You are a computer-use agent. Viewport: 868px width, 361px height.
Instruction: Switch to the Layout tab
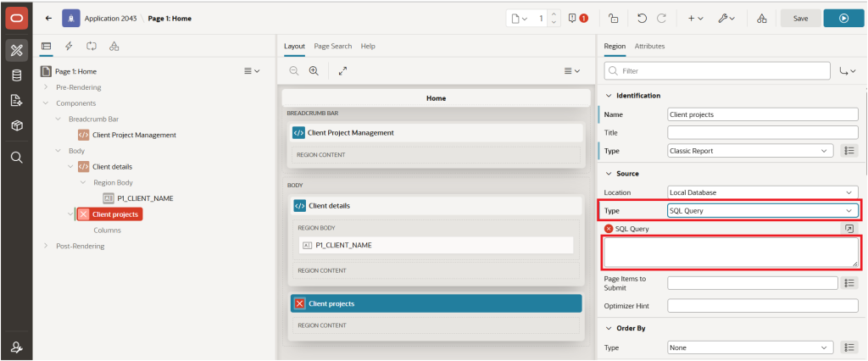pos(294,47)
